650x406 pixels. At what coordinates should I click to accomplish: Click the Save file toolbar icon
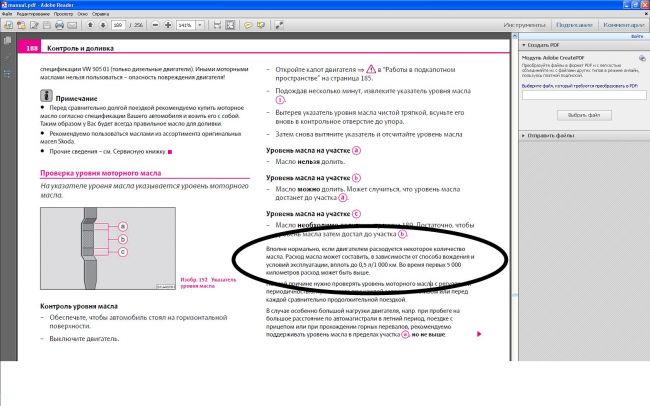click(x=47, y=25)
